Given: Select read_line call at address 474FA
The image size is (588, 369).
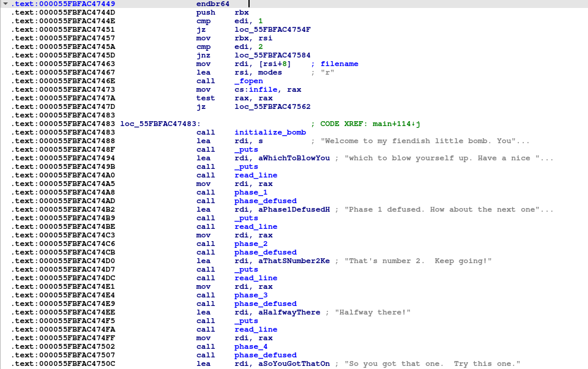Looking at the screenshot, I should (x=256, y=329).
